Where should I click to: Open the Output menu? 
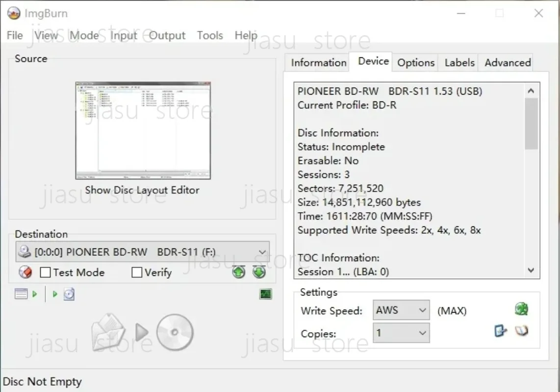[x=167, y=35]
